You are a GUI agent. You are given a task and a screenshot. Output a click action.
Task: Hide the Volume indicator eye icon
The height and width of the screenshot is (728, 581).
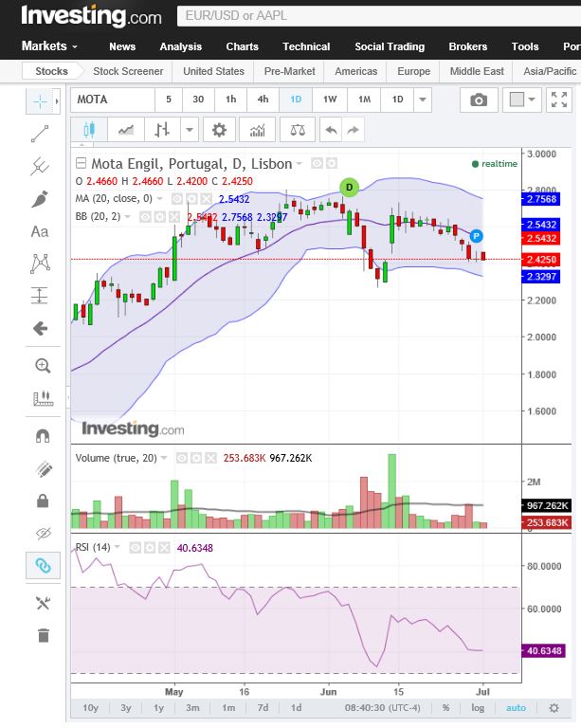(x=181, y=458)
